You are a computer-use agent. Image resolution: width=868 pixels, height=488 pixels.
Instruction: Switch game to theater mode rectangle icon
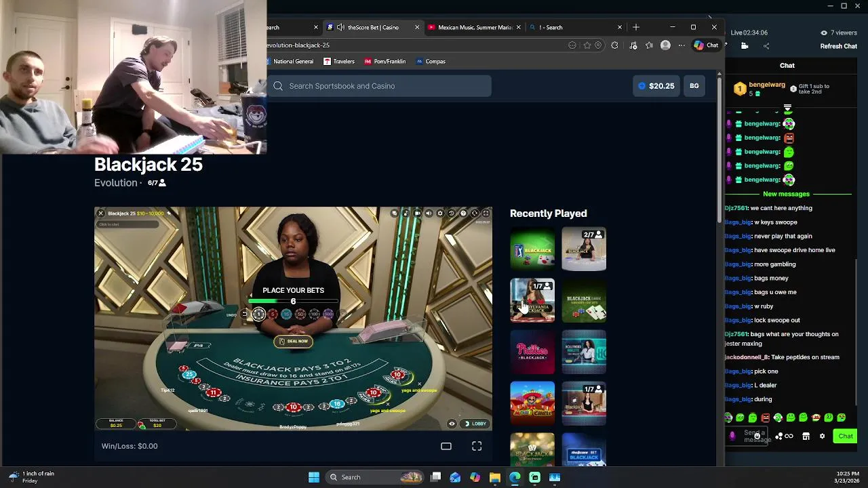[x=446, y=446]
